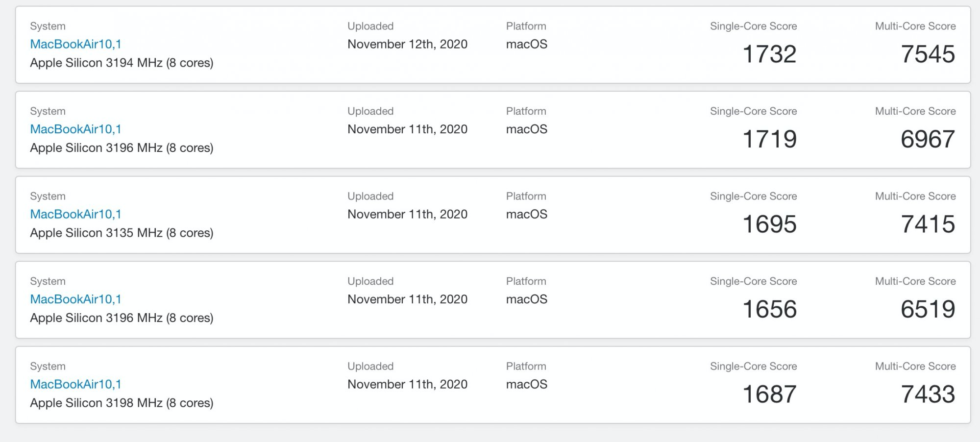This screenshot has height=442, width=980.
Task: Click the multi-core score 7415
Action: (x=928, y=224)
